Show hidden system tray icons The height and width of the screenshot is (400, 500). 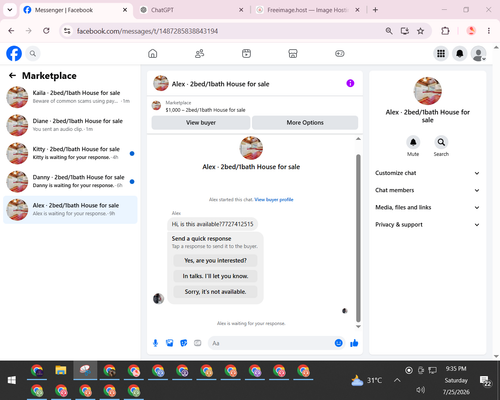pyautogui.click(x=397, y=380)
